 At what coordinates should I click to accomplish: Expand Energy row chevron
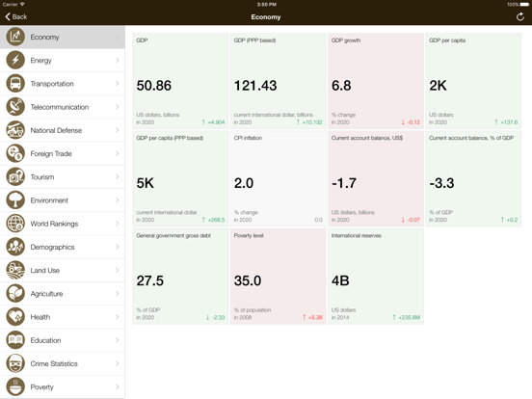pos(118,60)
